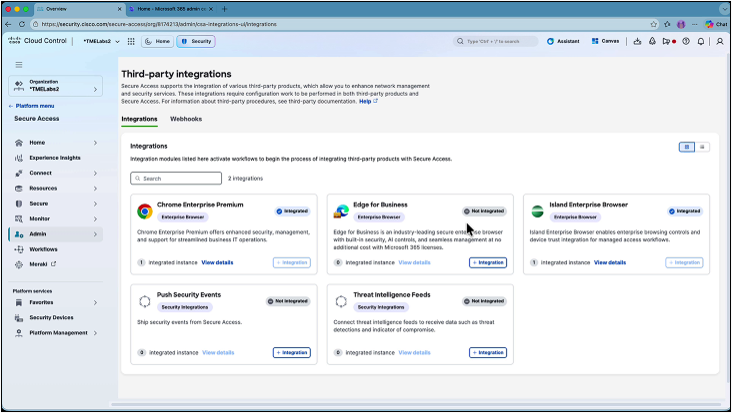The image size is (732, 413).
Task: Click the Admin sidebar icon
Action: (x=19, y=234)
